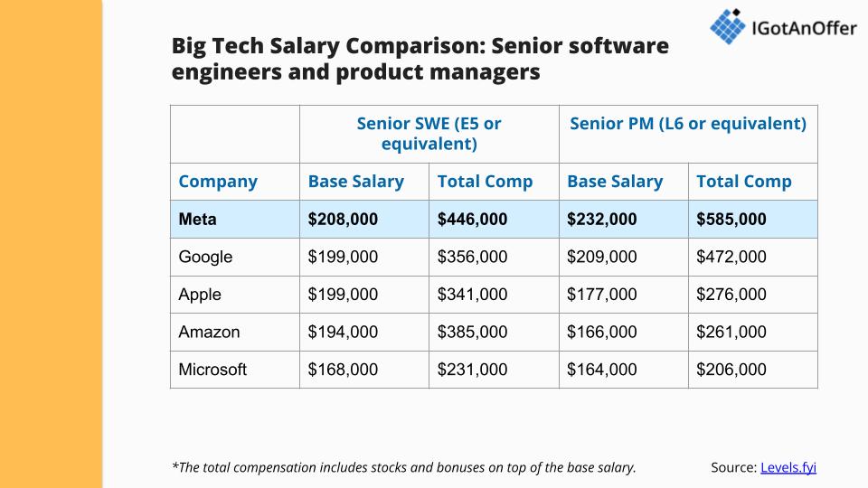
Task: Click Amazon's $385,000 SWE total comp
Action: [472, 332]
